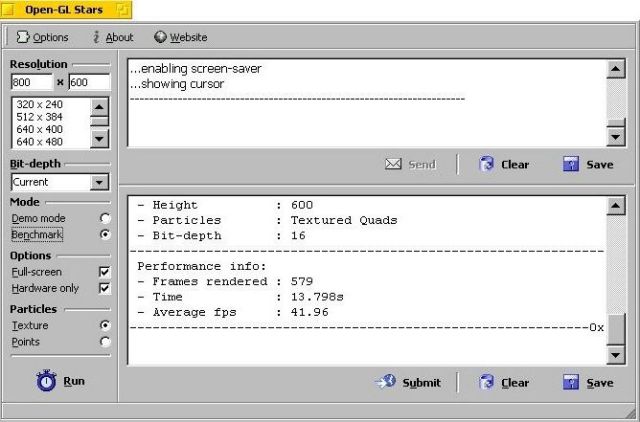
Task: Click the lower Clear refresh icon
Action: [487, 382]
